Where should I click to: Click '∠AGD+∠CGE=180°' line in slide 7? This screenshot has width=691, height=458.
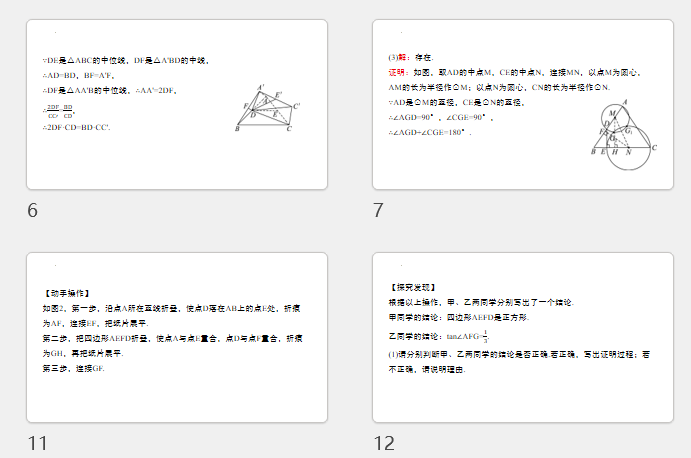[428, 132]
